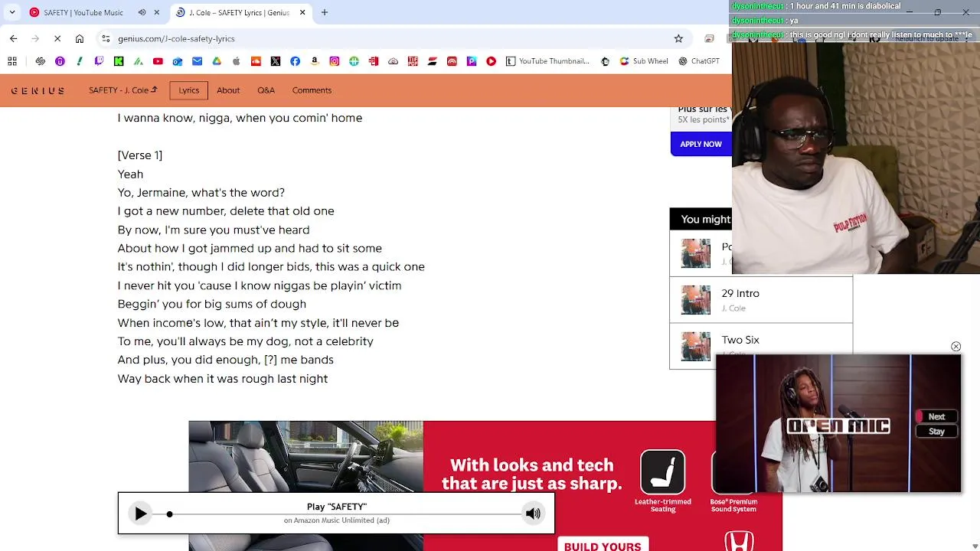Click BUILD YOURS on the Honda ad
This screenshot has height=551, width=980.
603,546
